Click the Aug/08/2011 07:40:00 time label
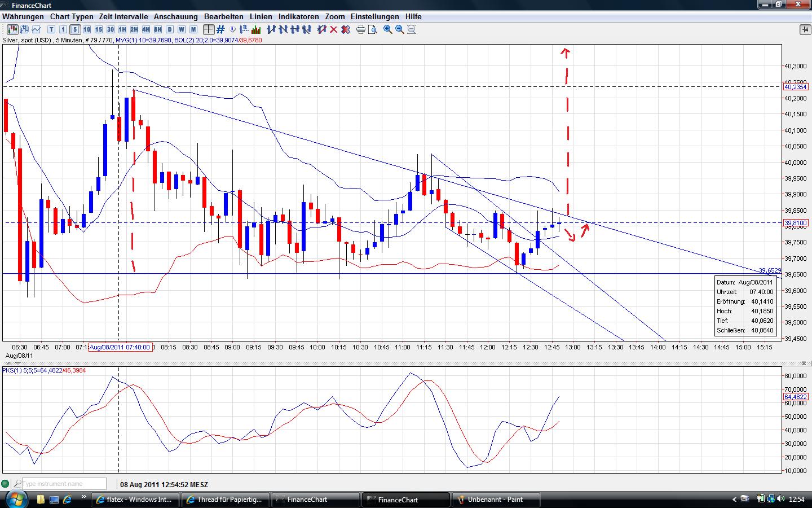Screen dimensions: 812x508 [x=120, y=347]
